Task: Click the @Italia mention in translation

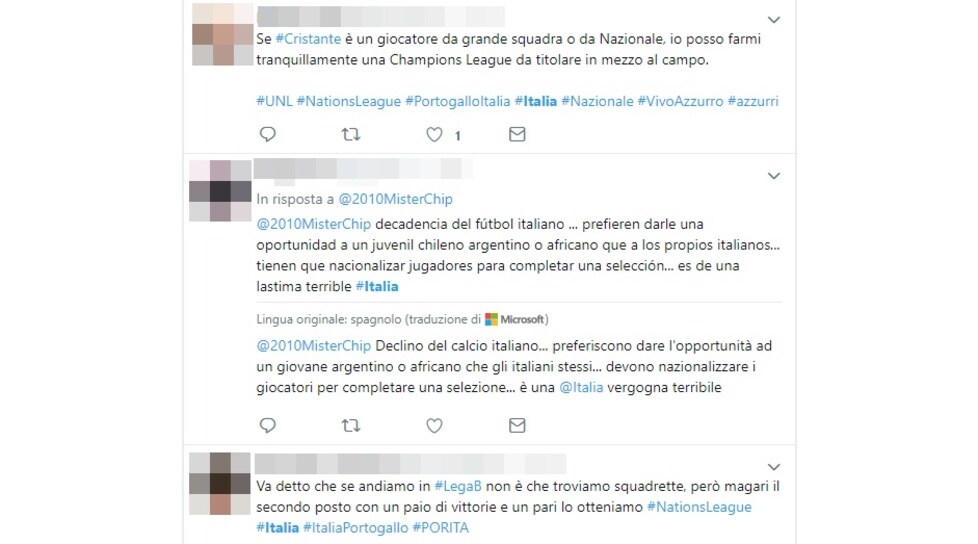Action: click(581, 387)
